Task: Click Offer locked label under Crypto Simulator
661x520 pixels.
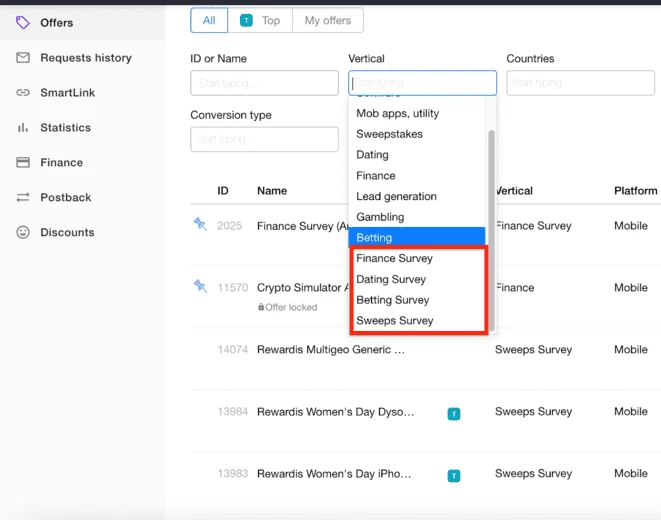Action: (x=291, y=307)
